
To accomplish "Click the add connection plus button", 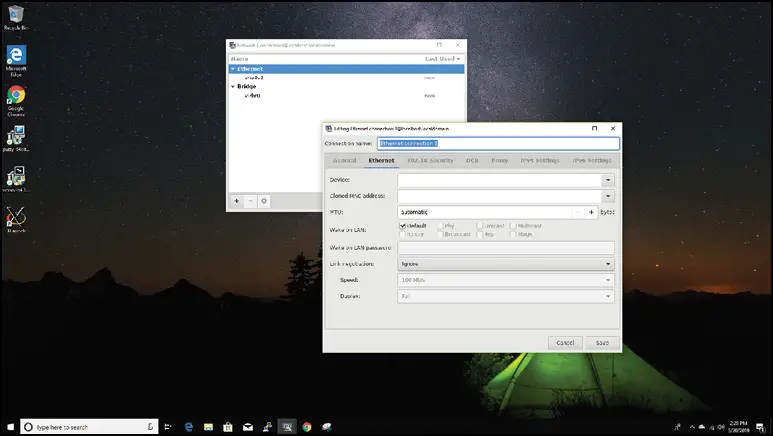I will pyautogui.click(x=237, y=201).
